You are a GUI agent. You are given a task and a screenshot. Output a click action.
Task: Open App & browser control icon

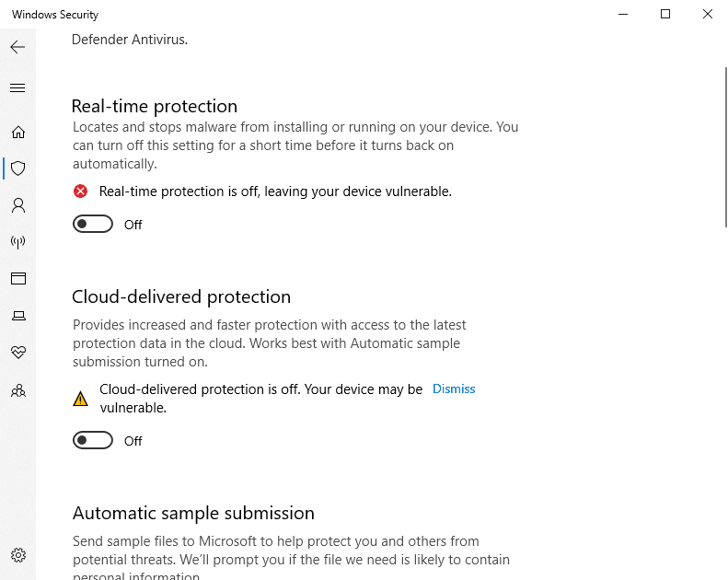click(17, 279)
